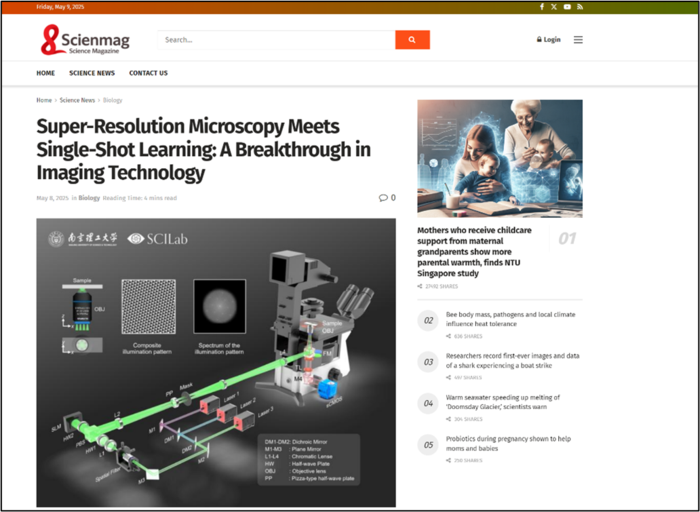Click the 'Reading Time: 4 mins read' text
The image size is (700, 512).
[140, 198]
